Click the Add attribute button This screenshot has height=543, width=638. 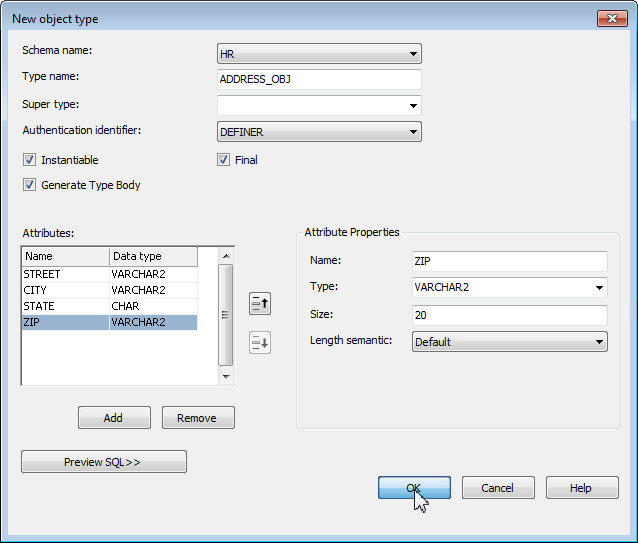coord(114,417)
